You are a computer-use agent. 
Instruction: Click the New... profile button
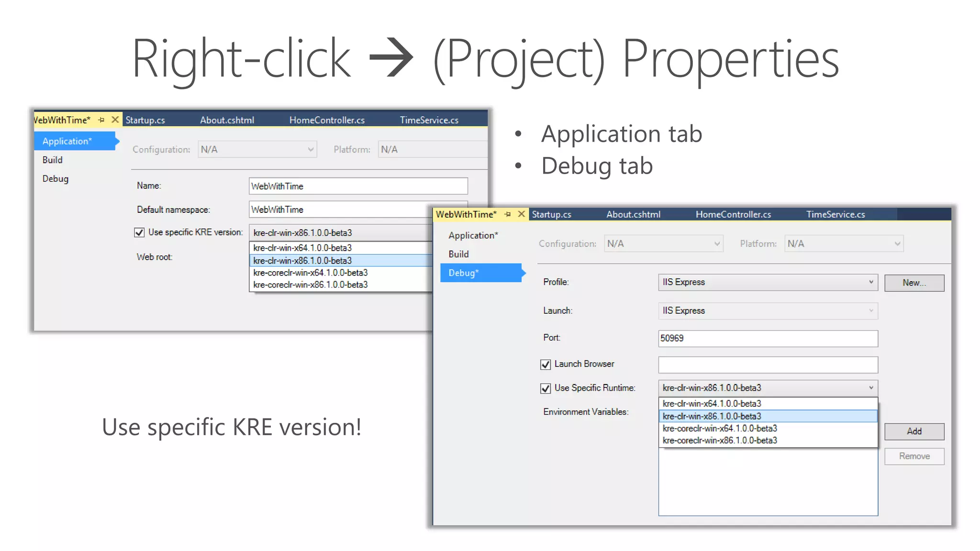(x=914, y=283)
